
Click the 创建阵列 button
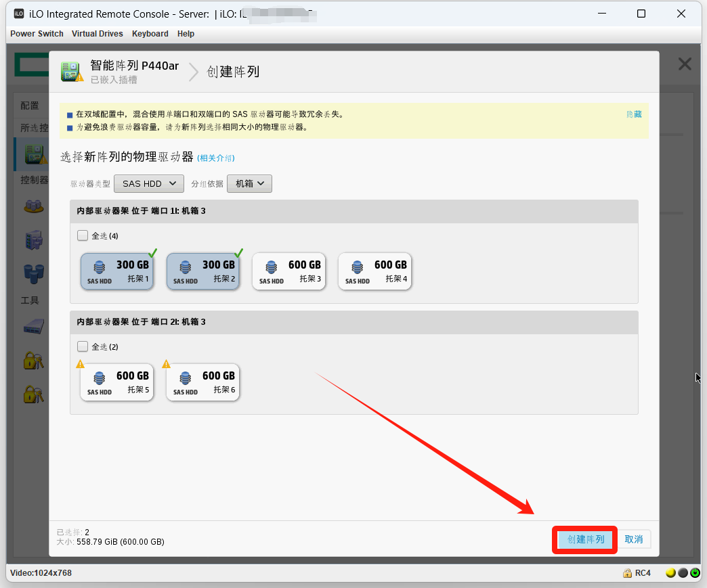pos(585,539)
